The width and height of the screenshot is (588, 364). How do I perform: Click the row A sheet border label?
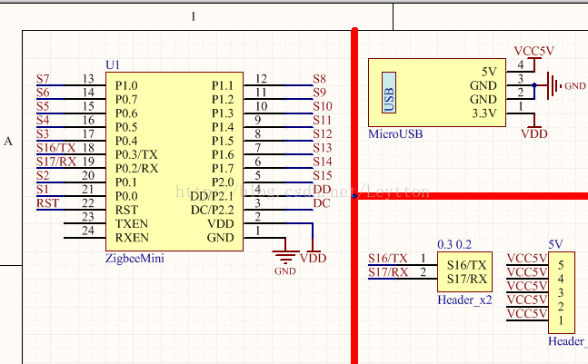point(9,143)
